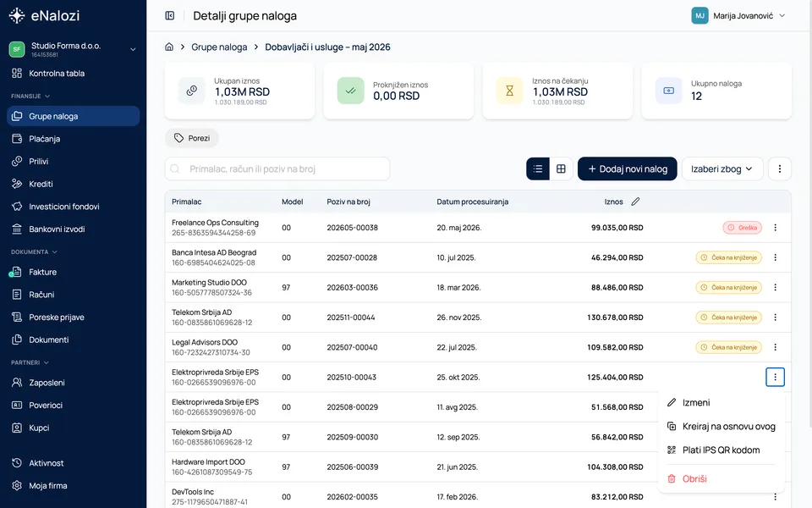Click the Greška status badge
This screenshot has width=812, height=508.
[x=742, y=228]
